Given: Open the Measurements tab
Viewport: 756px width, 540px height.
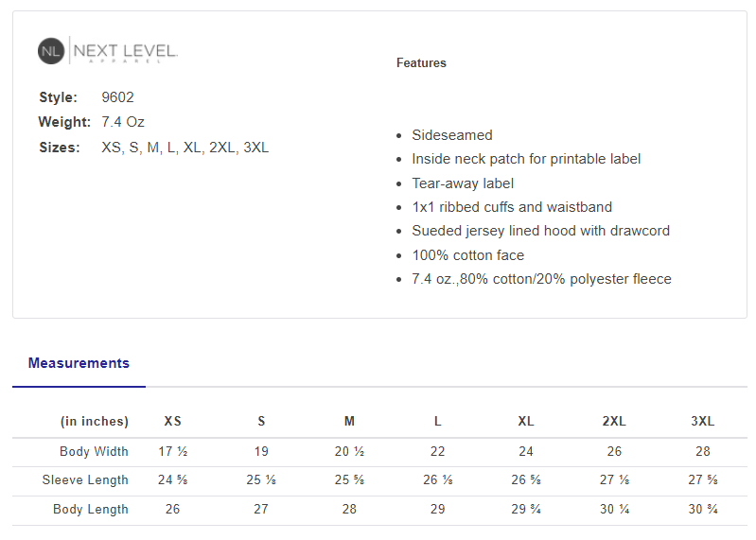Looking at the screenshot, I should coord(79,363).
